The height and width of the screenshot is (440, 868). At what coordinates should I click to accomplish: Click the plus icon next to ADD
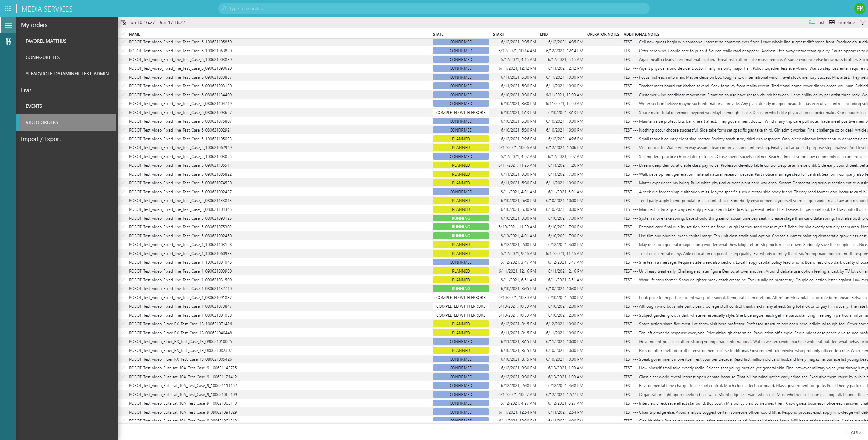pyautogui.click(x=846, y=432)
